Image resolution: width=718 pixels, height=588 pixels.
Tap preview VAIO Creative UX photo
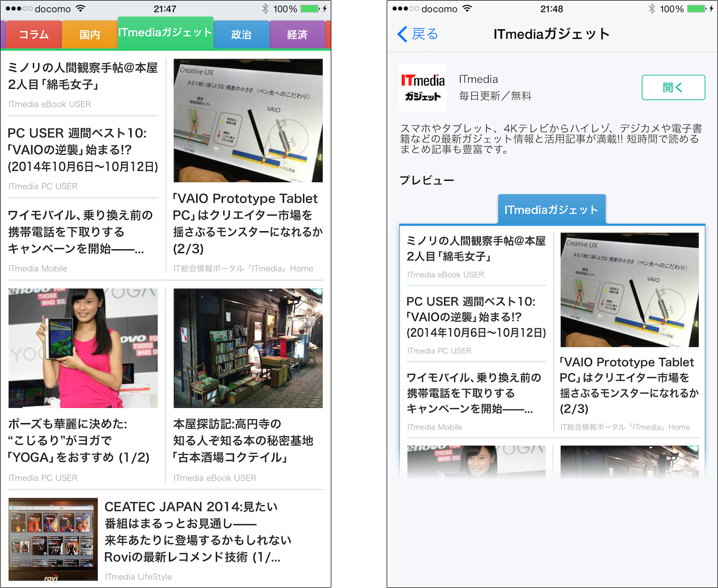tap(630, 290)
